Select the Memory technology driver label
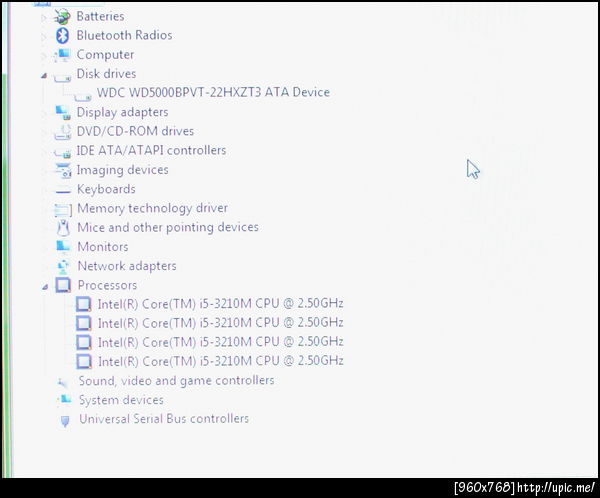600x498 pixels. (x=152, y=208)
